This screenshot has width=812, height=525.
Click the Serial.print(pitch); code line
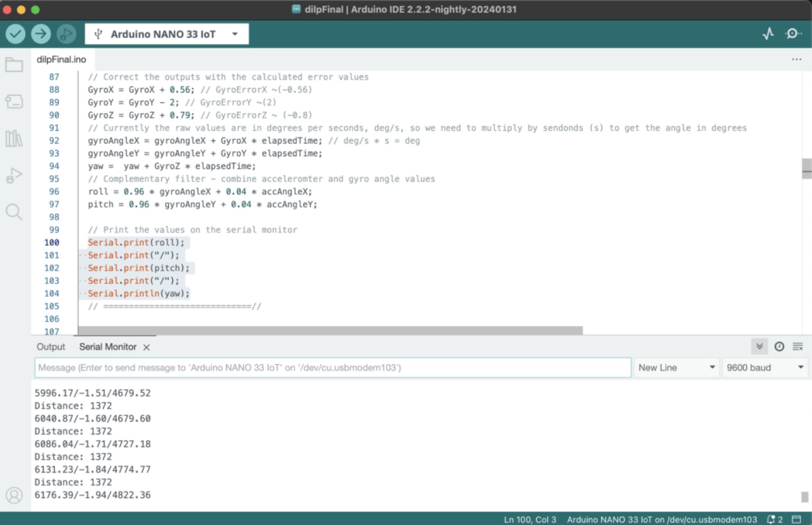(x=139, y=268)
